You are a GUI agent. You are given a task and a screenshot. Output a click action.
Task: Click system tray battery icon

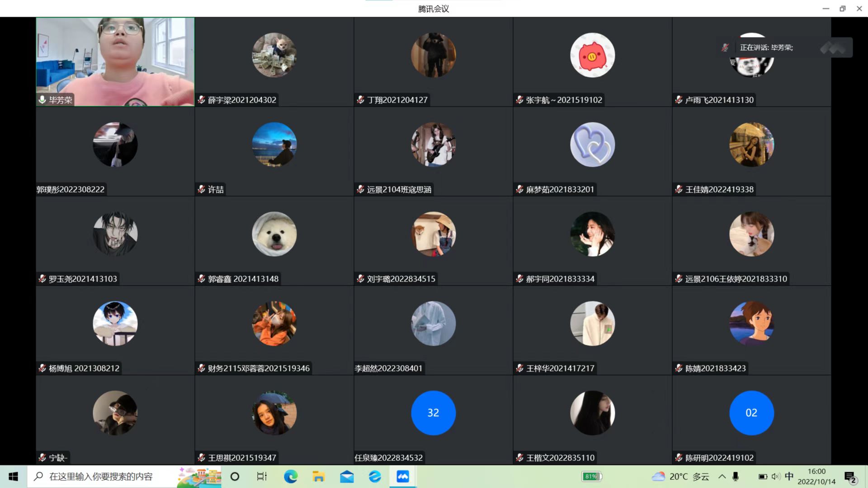point(763,476)
